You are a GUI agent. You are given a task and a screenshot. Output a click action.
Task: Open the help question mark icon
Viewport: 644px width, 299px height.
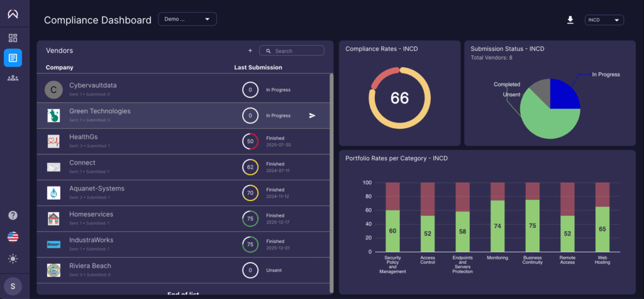pos(13,215)
